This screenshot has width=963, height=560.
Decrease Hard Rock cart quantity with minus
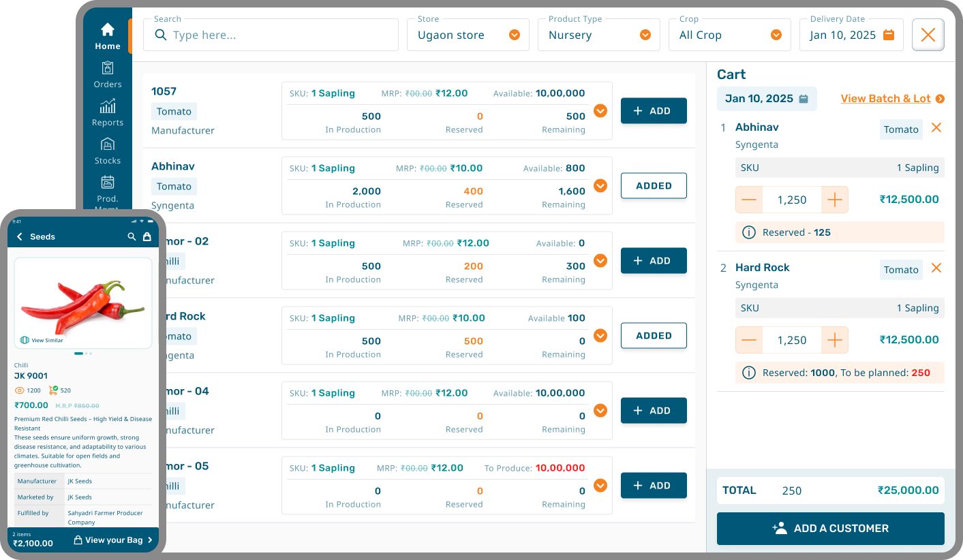click(748, 340)
